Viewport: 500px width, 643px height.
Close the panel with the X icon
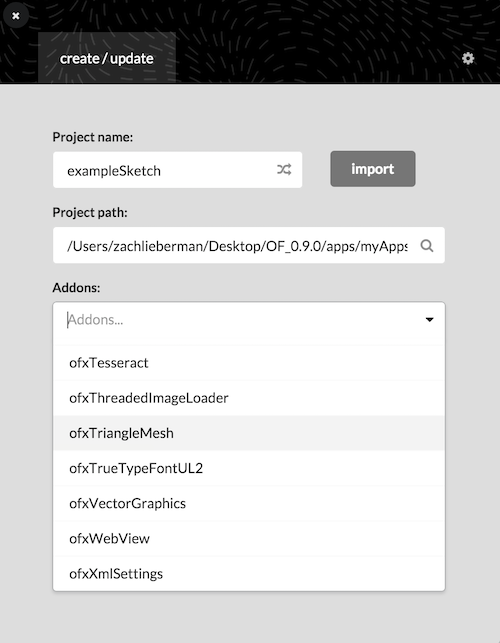16,16
